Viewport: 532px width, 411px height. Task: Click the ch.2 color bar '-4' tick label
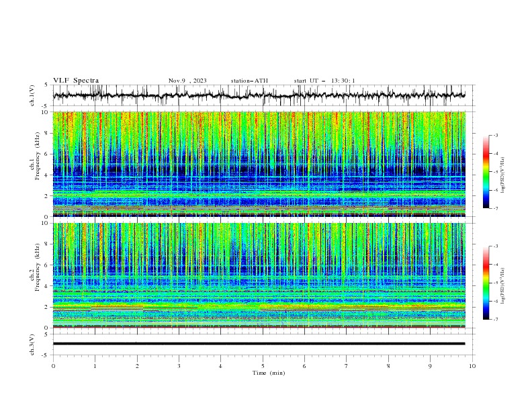[x=496, y=265]
